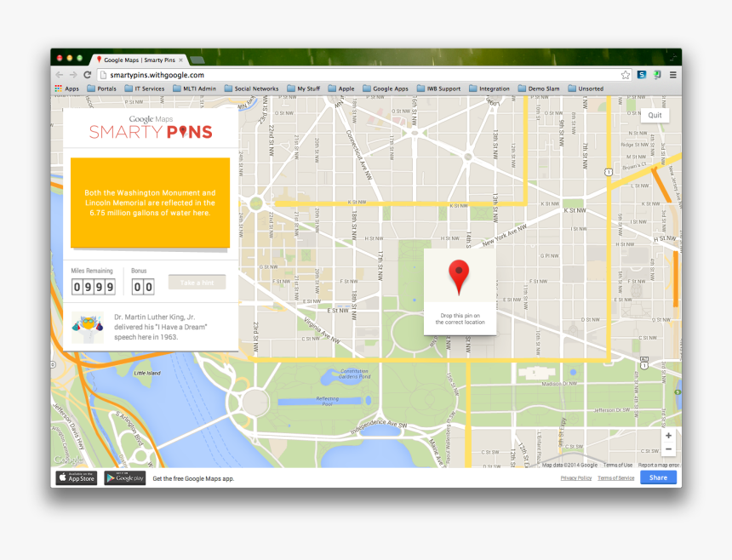Viewport: 732px width, 560px height.
Task: Open the Apps grid shortcut
Action: 66,89
